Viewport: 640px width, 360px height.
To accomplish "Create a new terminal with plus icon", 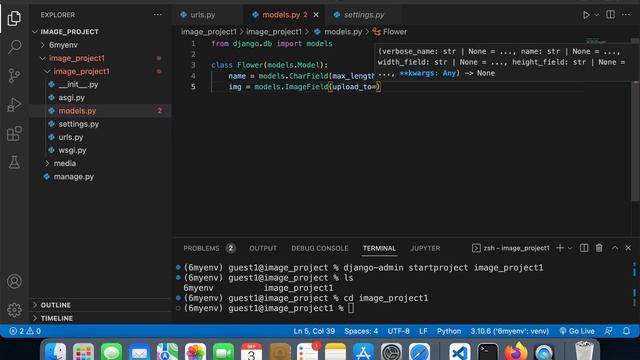I will (560, 248).
